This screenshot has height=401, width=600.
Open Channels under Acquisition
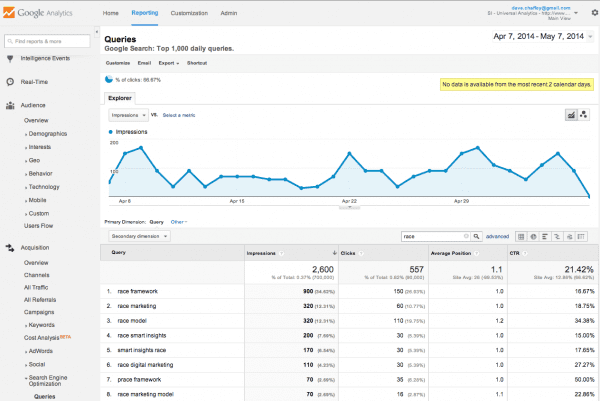37,275
